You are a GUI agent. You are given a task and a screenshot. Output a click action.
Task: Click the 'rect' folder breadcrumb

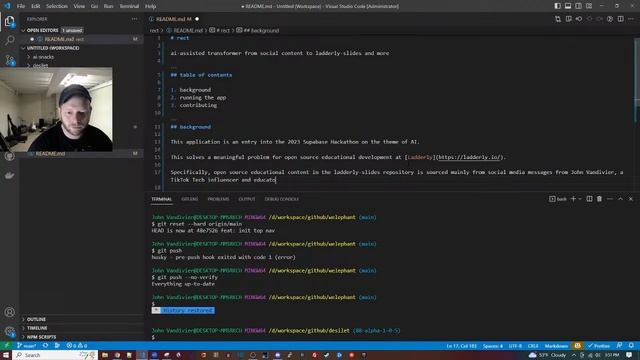[154, 30]
